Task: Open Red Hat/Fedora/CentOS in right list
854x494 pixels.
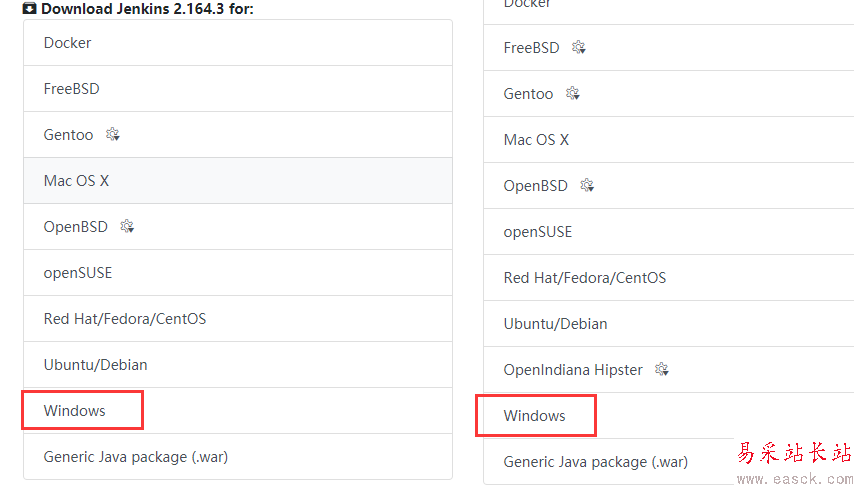Action: pos(585,278)
